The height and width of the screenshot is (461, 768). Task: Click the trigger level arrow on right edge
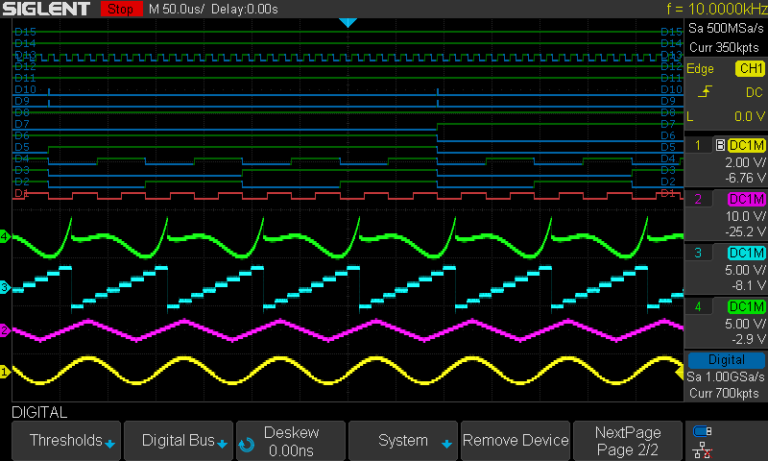(679, 374)
